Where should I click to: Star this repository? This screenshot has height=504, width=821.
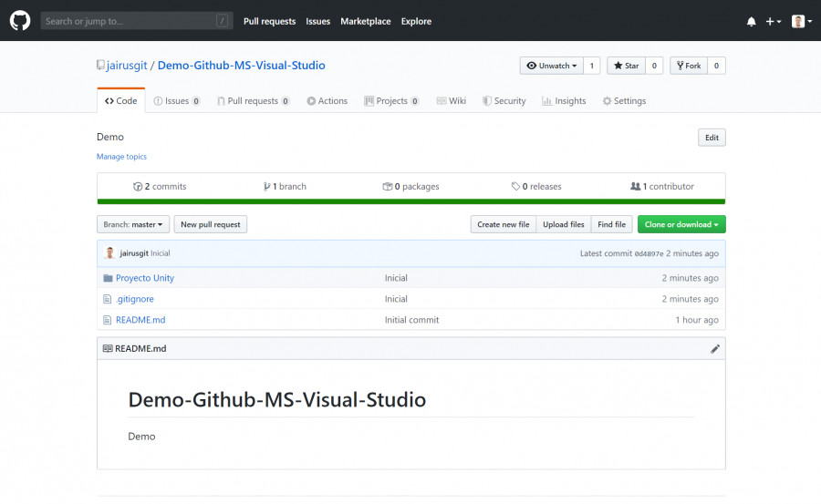(x=626, y=66)
